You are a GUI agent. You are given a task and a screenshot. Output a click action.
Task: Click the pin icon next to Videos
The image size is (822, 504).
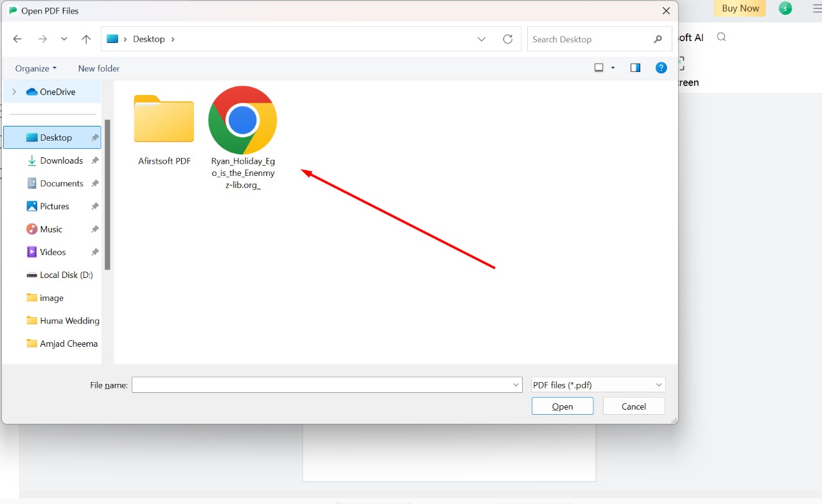[95, 252]
